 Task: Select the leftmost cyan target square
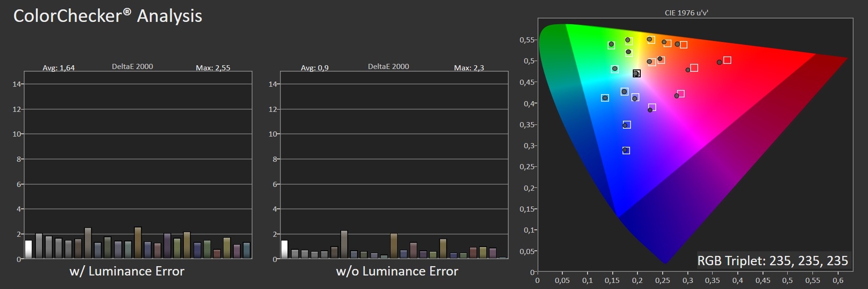(x=605, y=98)
